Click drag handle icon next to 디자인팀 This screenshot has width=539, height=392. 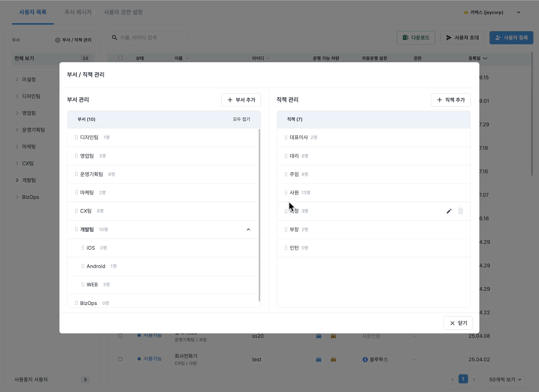[x=76, y=137]
